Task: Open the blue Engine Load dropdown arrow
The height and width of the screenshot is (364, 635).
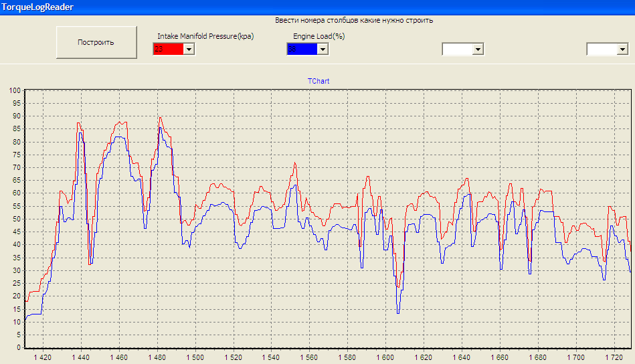Action: coord(323,49)
